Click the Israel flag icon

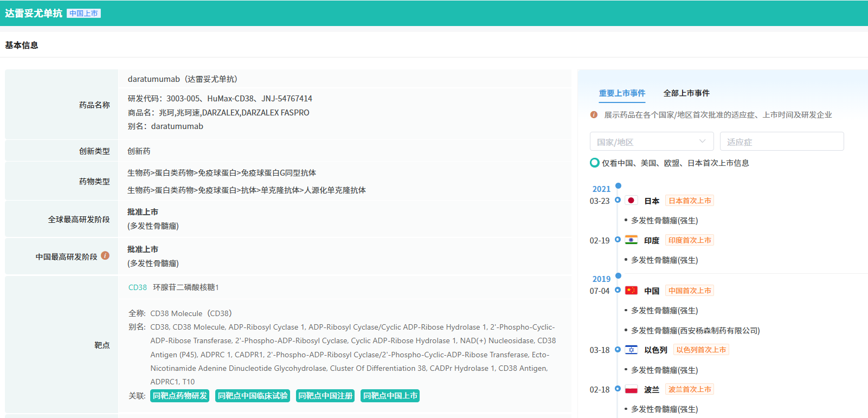point(631,350)
